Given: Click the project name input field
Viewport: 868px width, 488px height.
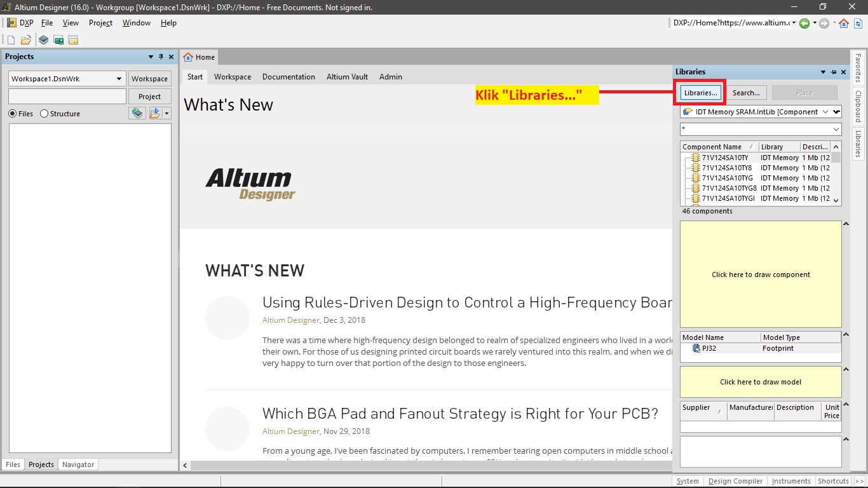Looking at the screenshot, I should point(67,97).
